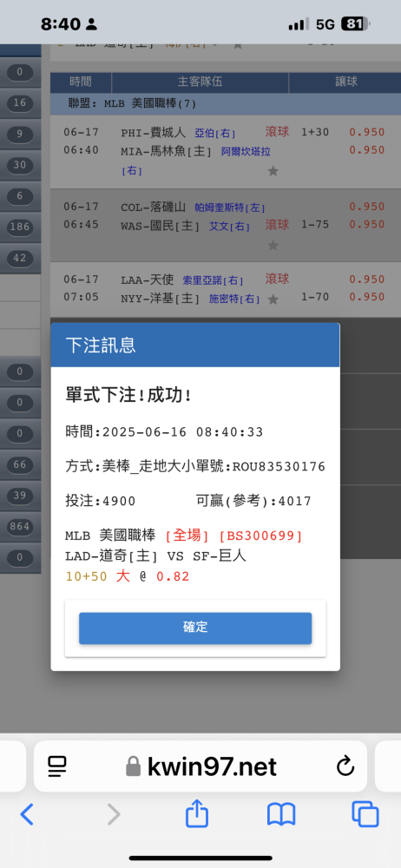Select the 聯盟: MLB 美國職棒(7) league row
The width and height of the screenshot is (401, 868).
click(226, 103)
